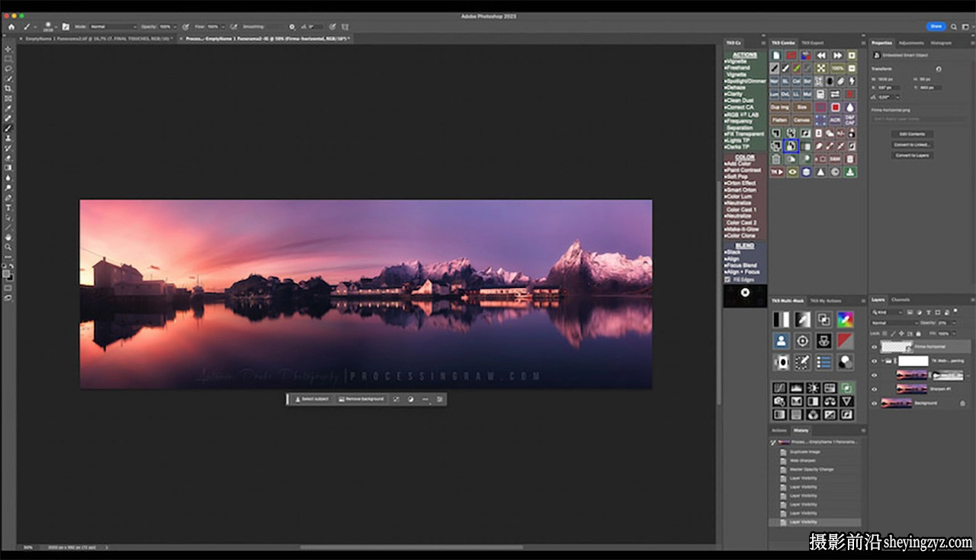Click the color spectrum icon in TK9 Multi-Mask
976x560 pixels.
pos(846,319)
